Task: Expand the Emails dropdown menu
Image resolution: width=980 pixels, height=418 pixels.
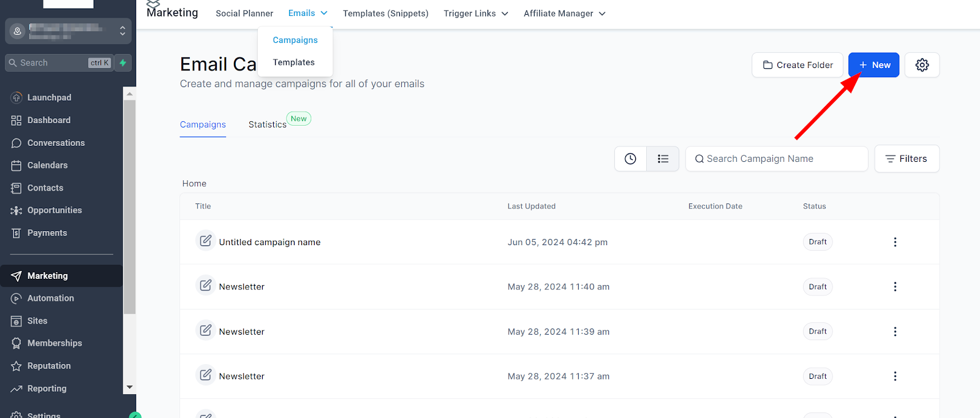Action: click(x=308, y=13)
